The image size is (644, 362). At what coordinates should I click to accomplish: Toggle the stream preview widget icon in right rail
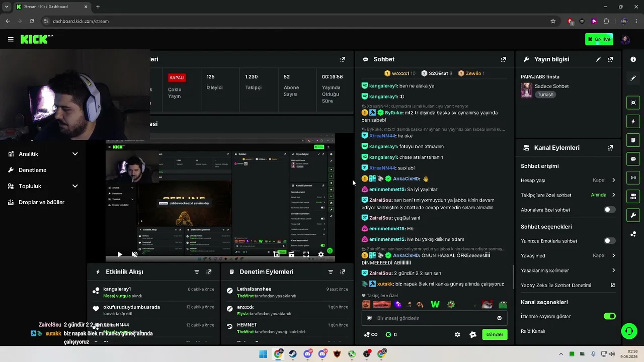pyautogui.click(x=633, y=103)
